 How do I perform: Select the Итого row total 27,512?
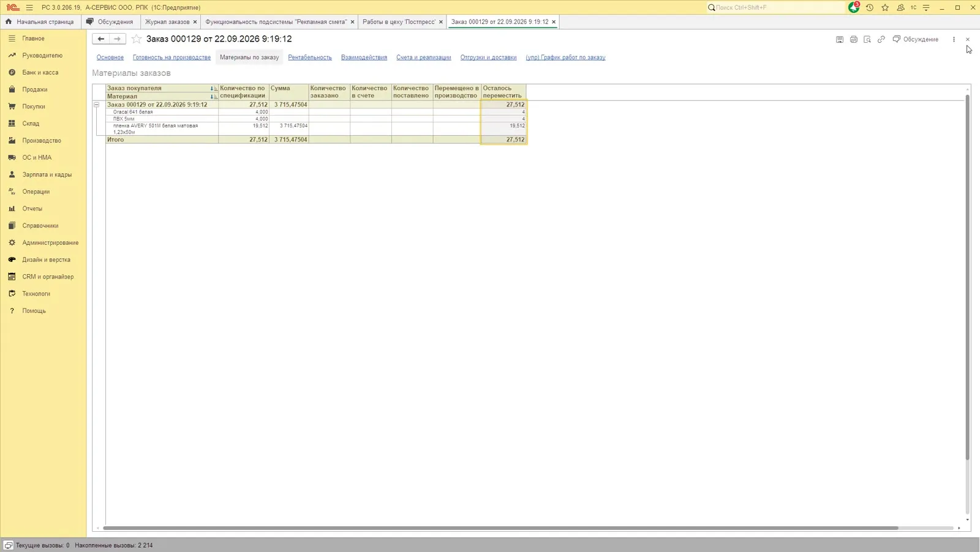pyautogui.click(x=503, y=140)
